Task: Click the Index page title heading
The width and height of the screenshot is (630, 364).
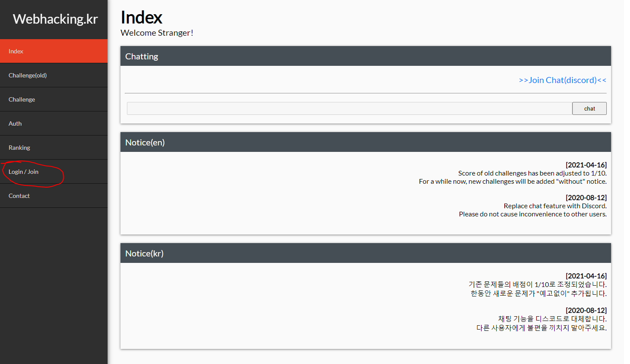Action: pos(142,17)
